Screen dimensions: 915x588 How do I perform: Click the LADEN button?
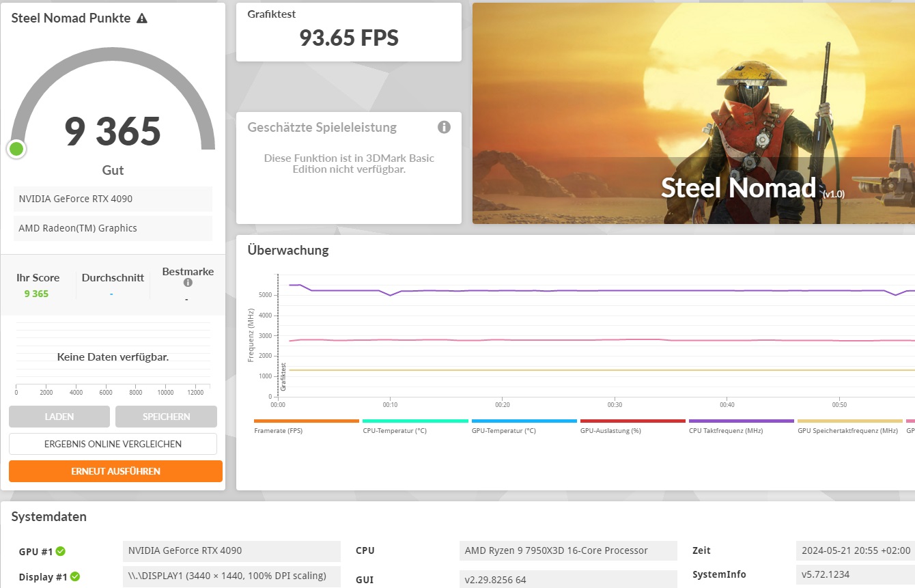(59, 417)
